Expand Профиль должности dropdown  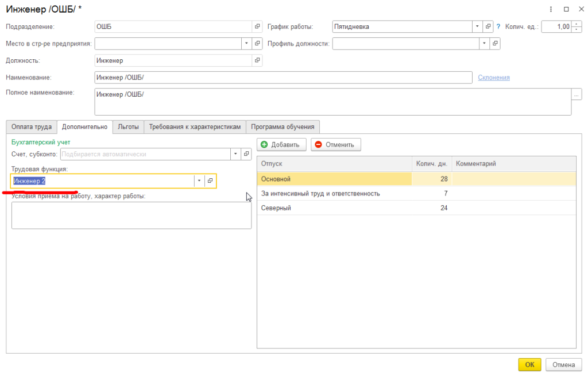coord(484,44)
